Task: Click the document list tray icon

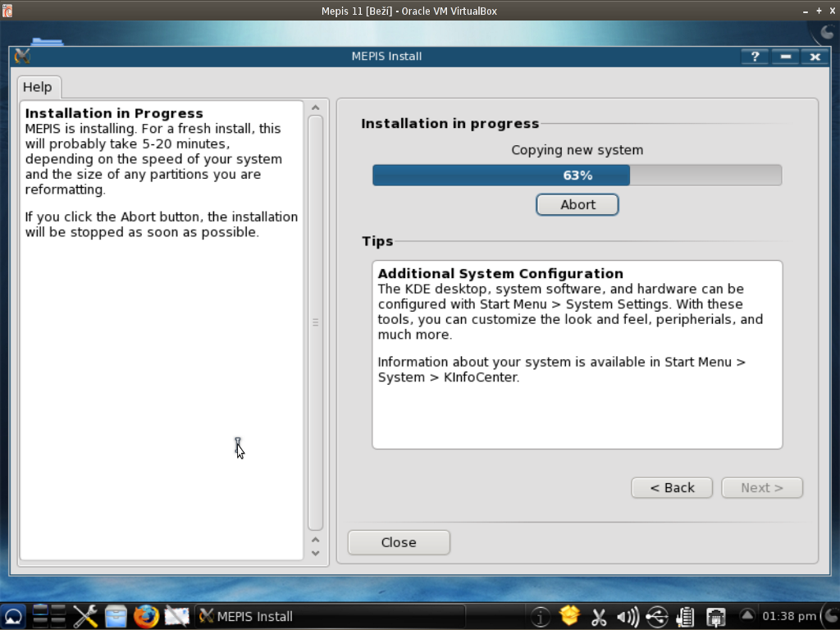Action: click(x=686, y=617)
